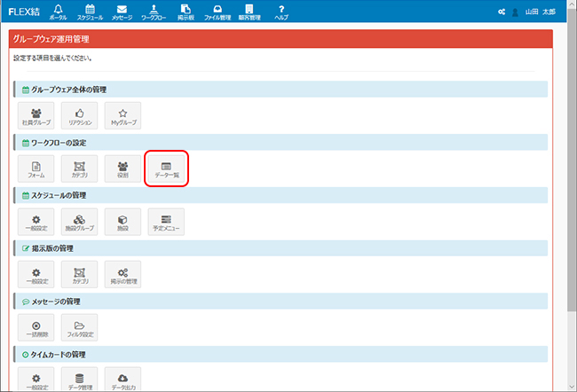Open 掲示の管理 tile
The height and width of the screenshot is (392, 577).
tap(123, 274)
